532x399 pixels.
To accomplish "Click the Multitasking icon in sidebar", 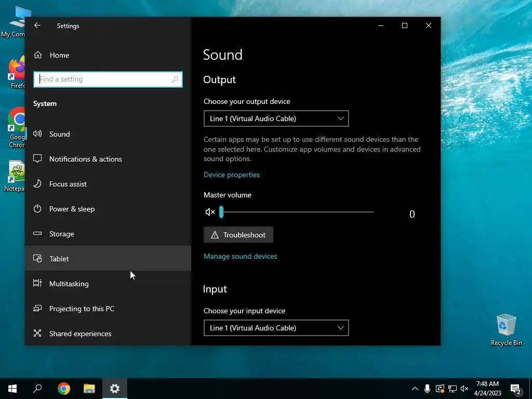I will point(37,283).
